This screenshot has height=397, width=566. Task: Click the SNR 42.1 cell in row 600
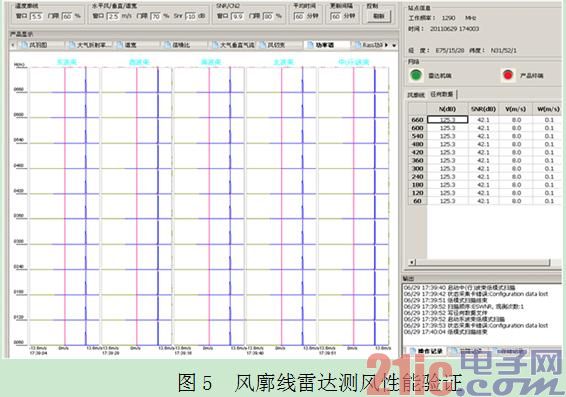click(483, 128)
